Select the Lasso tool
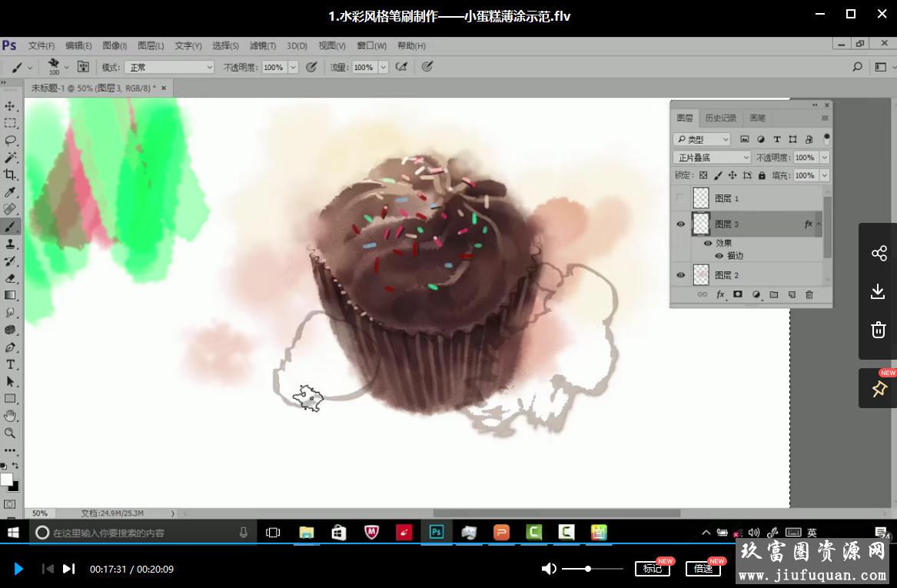The image size is (897, 588). click(x=10, y=141)
